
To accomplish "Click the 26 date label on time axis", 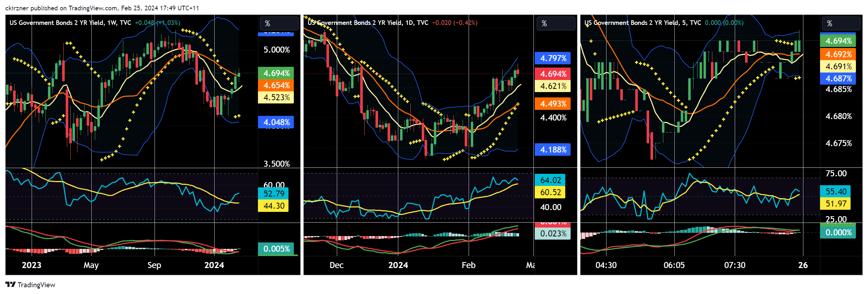I will coord(803,265).
